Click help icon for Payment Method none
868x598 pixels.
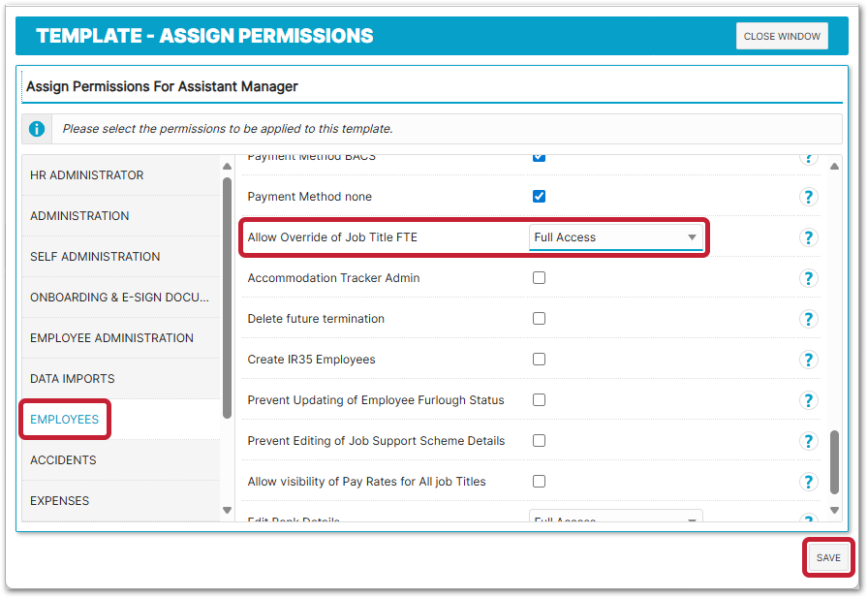tap(809, 197)
